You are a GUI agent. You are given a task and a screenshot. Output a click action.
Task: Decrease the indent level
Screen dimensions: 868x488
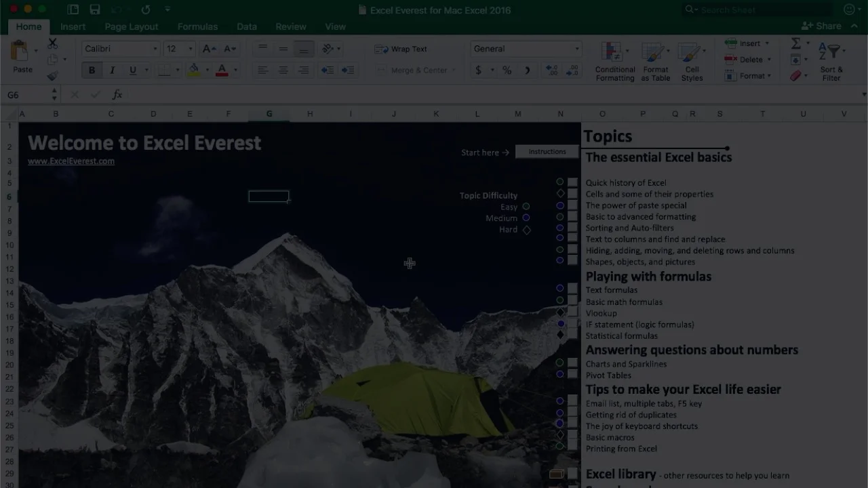click(327, 70)
